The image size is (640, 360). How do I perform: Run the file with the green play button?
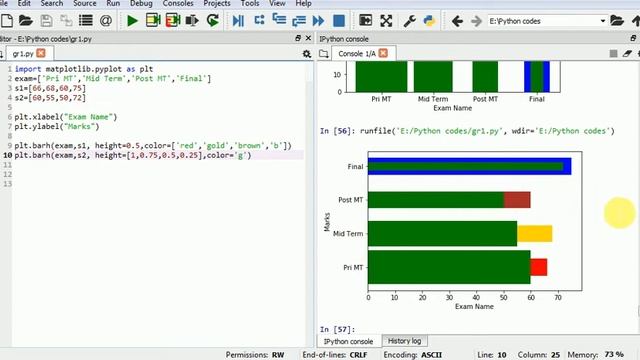click(x=132, y=20)
